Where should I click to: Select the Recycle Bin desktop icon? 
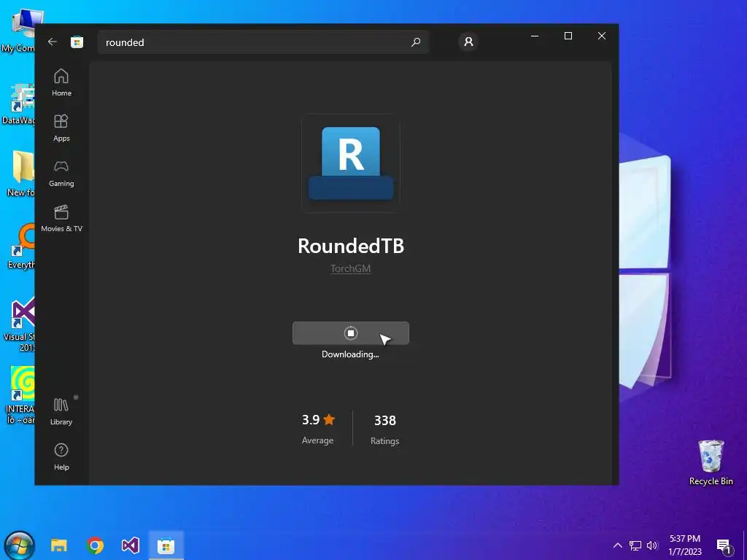click(x=711, y=462)
